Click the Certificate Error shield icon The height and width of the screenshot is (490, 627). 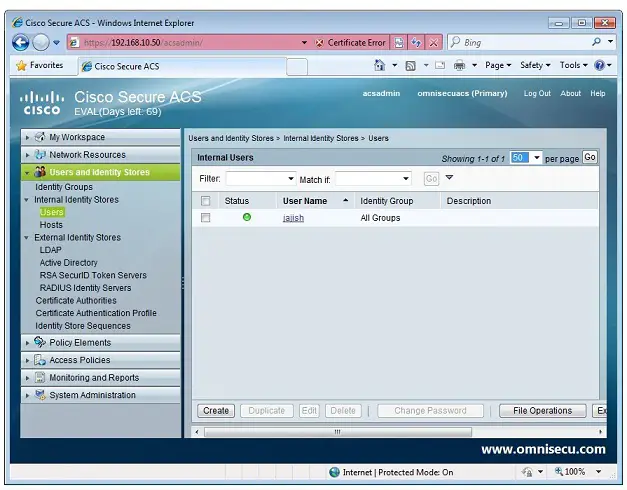[319, 43]
